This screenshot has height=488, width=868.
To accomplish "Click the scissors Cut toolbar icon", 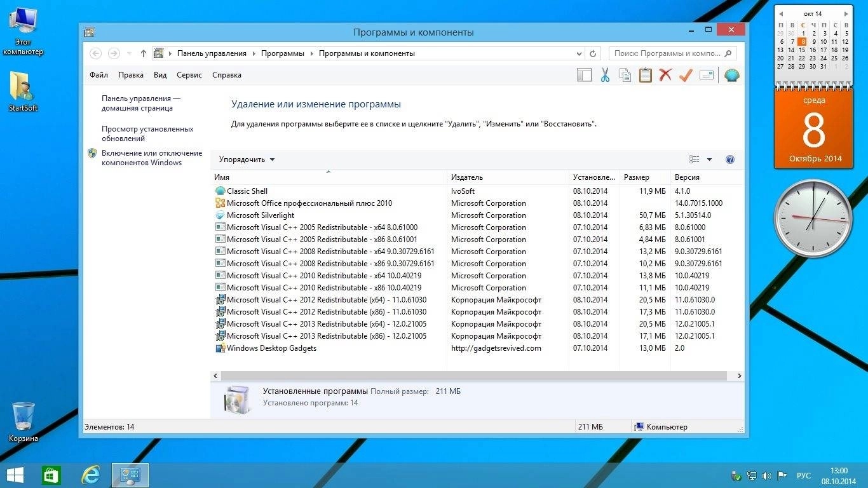I will pyautogui.click(x=605, y=75).
